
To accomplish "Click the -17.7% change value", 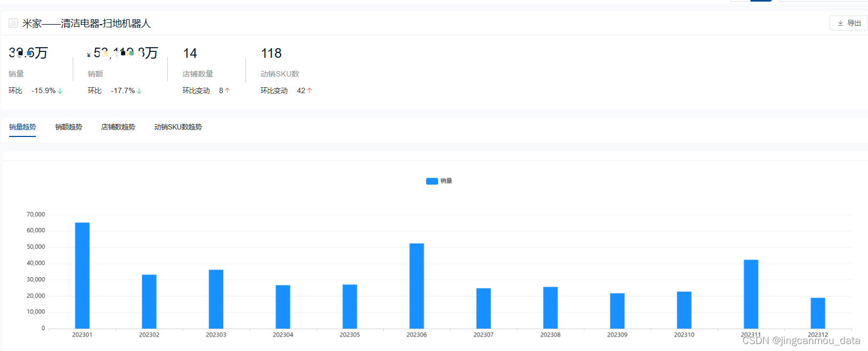I will coord(122,90).
